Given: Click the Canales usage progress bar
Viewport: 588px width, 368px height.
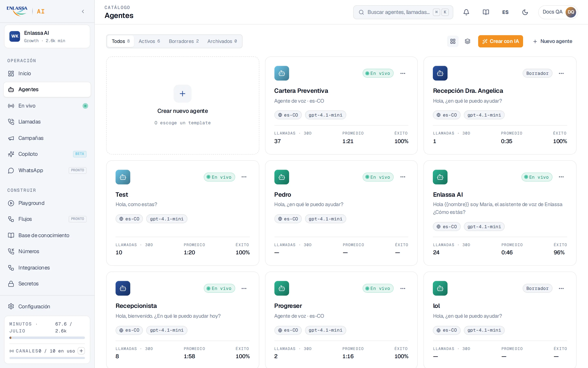Looking at the screenshot, I should (x=47, y=358).
